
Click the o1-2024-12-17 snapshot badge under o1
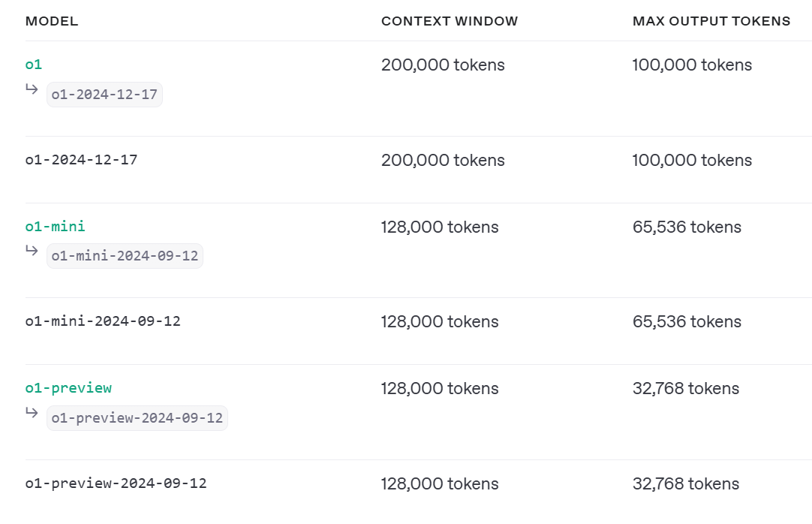click(x=104, y=95)
